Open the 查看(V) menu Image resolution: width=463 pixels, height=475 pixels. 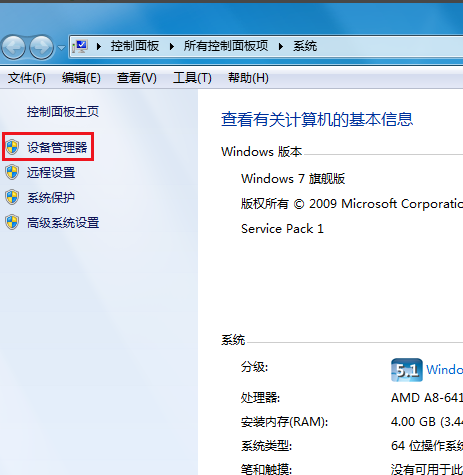(x=137, y=78)
